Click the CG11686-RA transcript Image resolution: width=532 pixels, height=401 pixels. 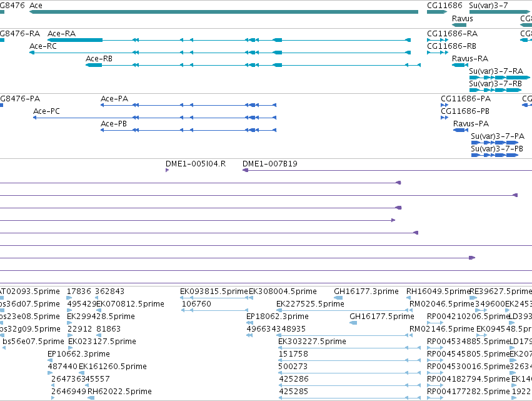438,40
